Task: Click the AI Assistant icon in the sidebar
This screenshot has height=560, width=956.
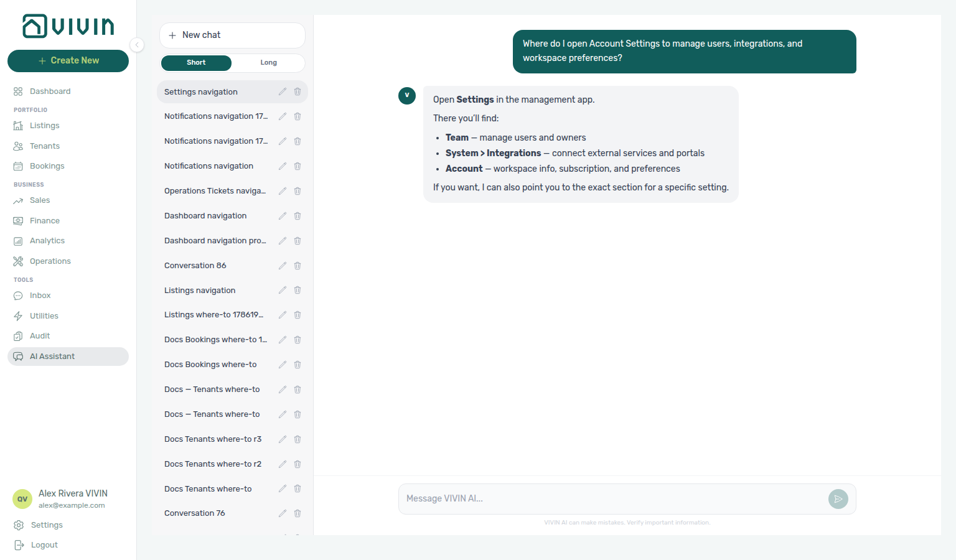Action: click(18, 357)
